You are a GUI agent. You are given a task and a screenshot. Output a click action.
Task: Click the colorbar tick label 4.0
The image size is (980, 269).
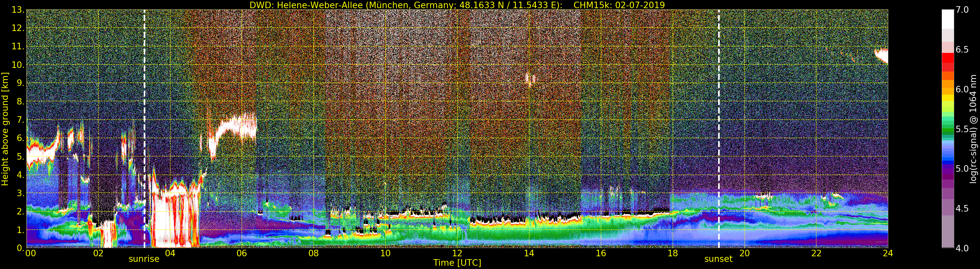[x=962, y=248]
